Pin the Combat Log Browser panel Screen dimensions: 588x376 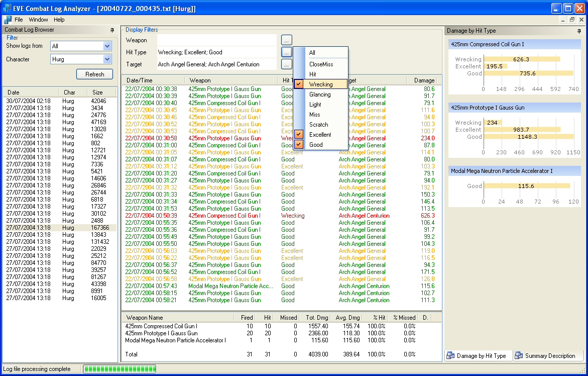coord(112,30)
